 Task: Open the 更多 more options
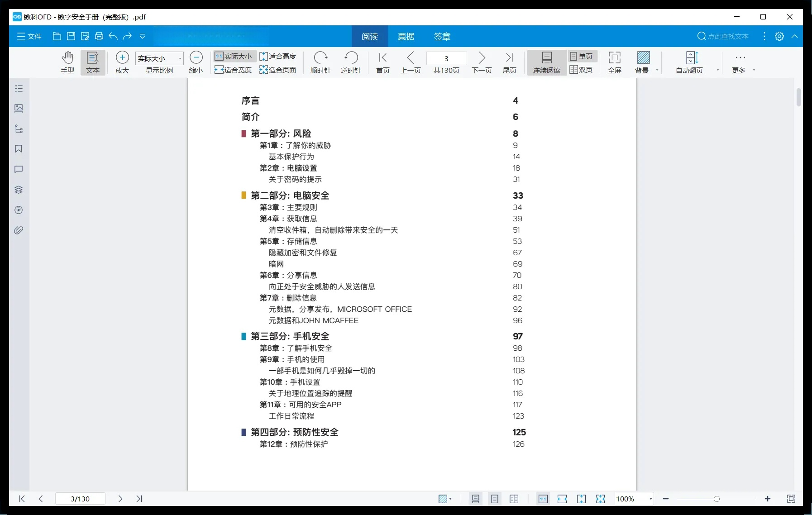tap(740, 62)
